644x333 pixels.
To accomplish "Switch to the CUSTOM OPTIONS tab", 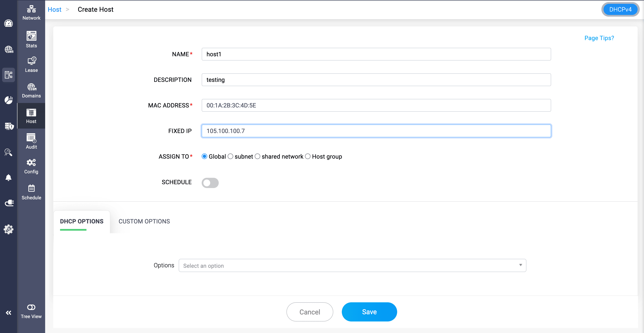I will [144, 221].
